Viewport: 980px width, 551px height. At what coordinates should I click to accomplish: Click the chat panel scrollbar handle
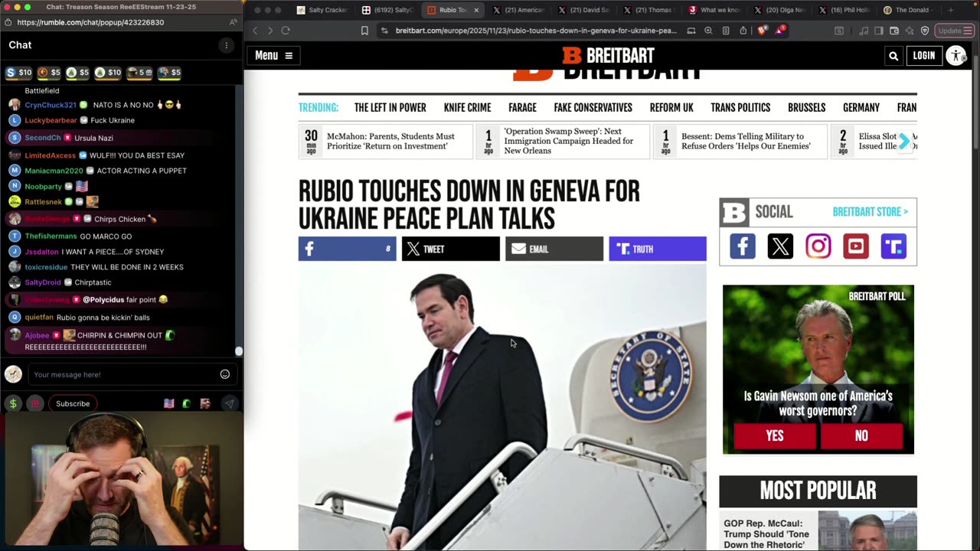click(239, 351)
